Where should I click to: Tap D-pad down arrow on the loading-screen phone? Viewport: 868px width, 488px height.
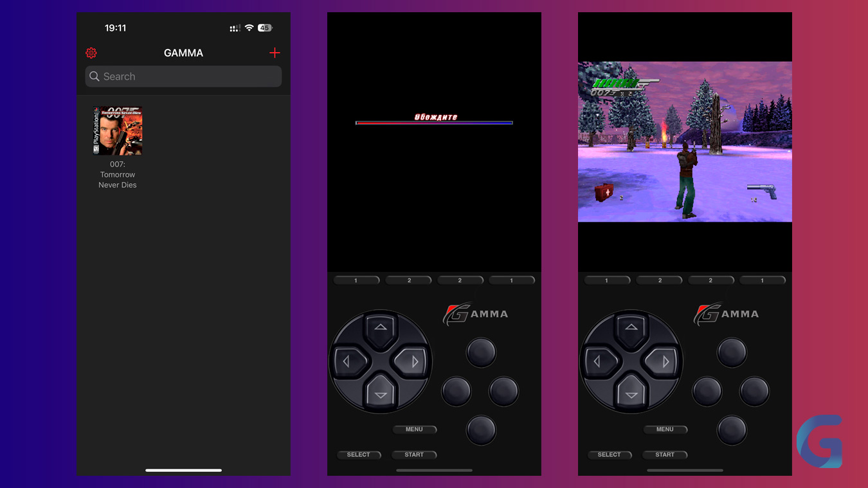click(x=381, y=394)
